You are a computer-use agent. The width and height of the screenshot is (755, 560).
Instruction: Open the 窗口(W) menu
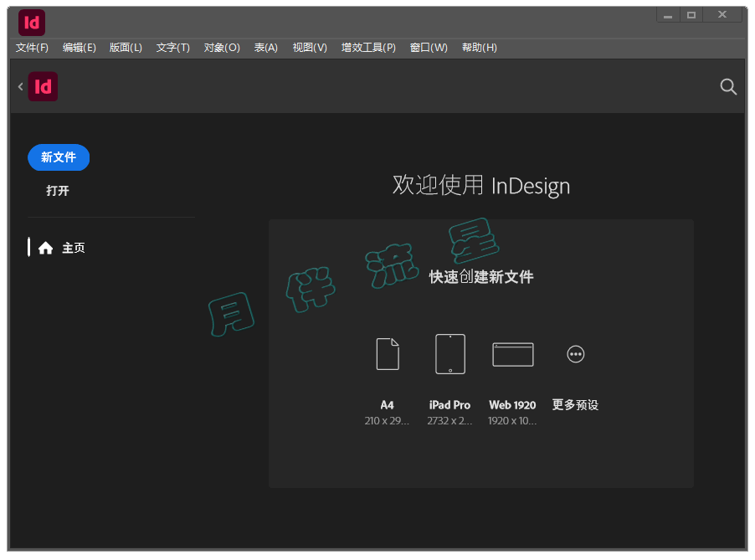[x=429, y=48]
